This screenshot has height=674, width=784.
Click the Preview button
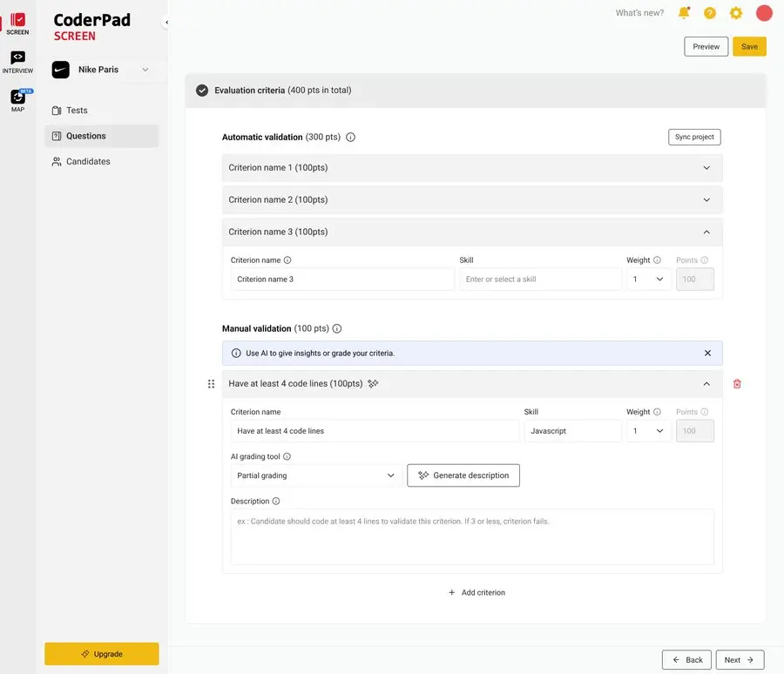[706, 46]
